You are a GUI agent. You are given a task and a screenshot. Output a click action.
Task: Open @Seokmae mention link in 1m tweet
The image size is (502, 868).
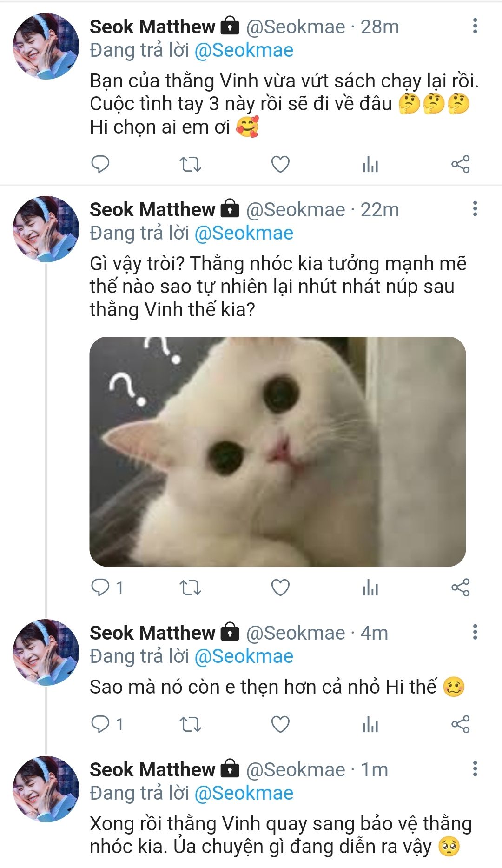[244, 793]
